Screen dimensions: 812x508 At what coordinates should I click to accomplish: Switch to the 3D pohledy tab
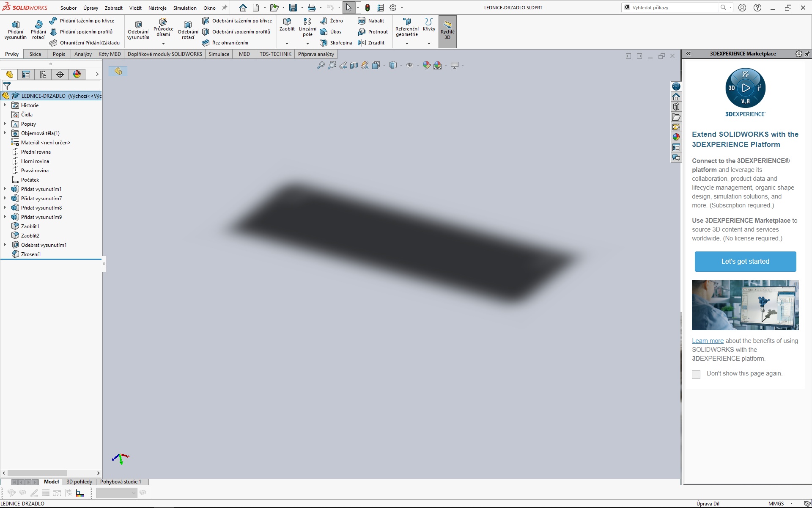pyautogui.click(x=80, y=482)
